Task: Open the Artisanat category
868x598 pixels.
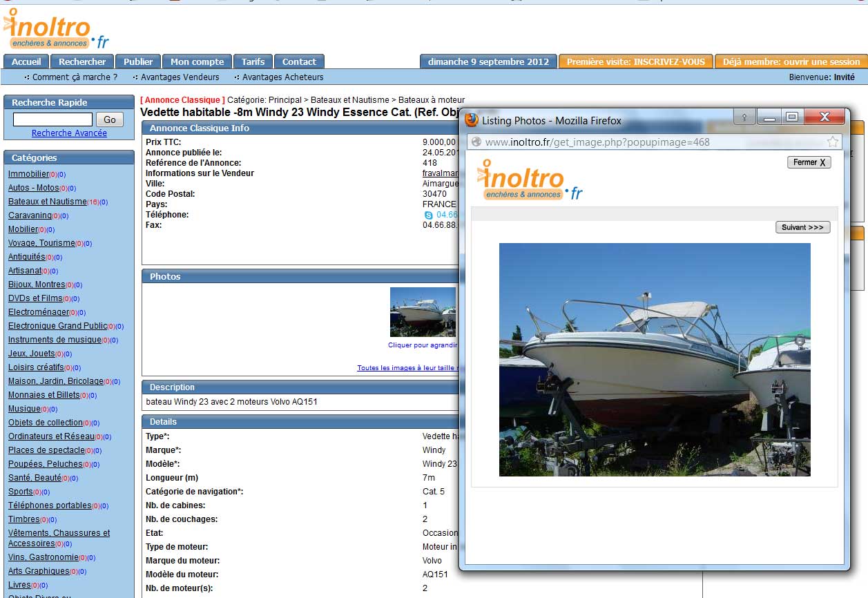Action: point(25,271)
